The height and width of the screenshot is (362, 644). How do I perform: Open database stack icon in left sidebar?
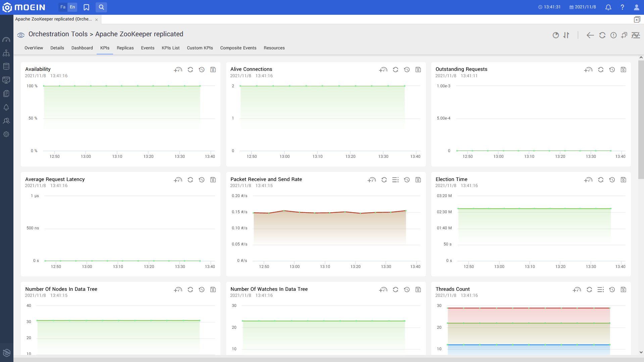click(6, 66)
